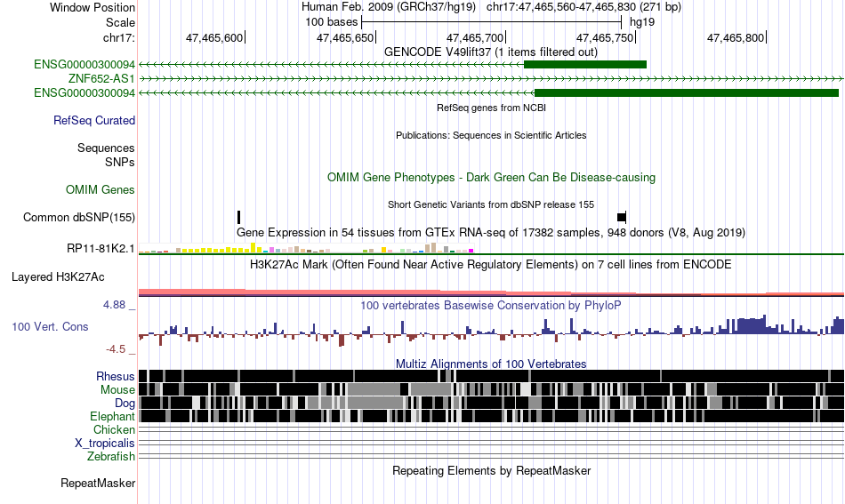Click the 47,465,700 ruler position

click(x=476, y=37)
